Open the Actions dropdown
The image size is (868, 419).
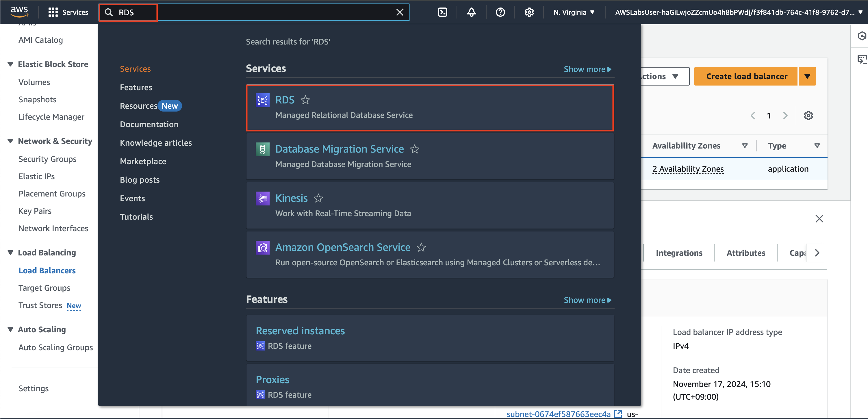pos(665,77)
